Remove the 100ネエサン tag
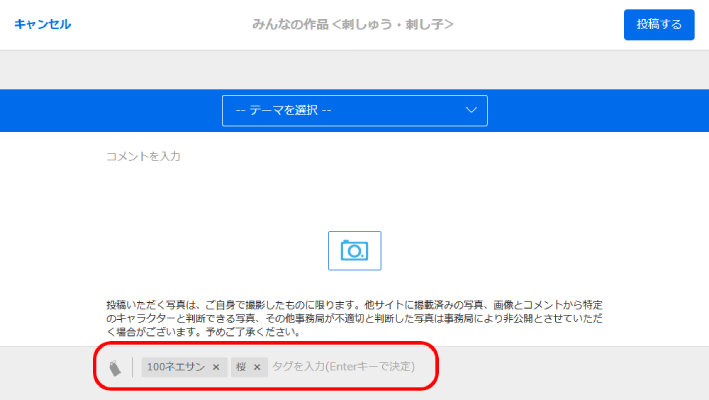Screen dimensions: 709x400 pyautogui.click(x=216, y=367)
